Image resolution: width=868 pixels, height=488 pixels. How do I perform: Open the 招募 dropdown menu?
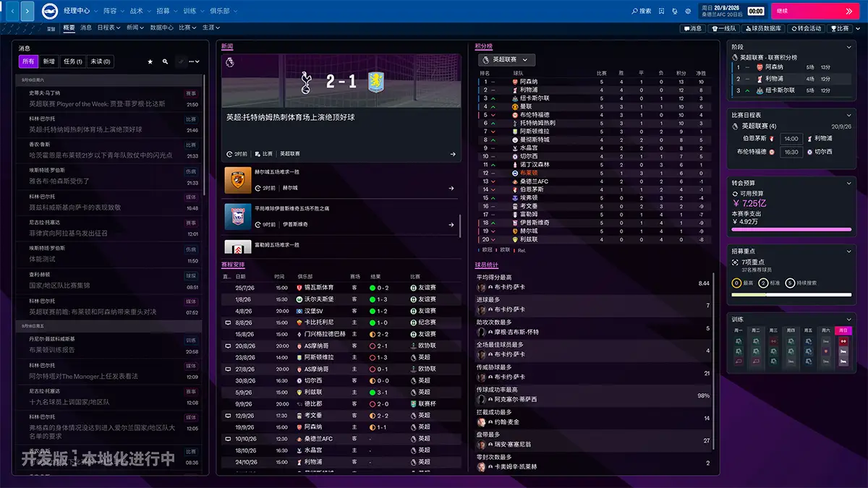[166, 12]
